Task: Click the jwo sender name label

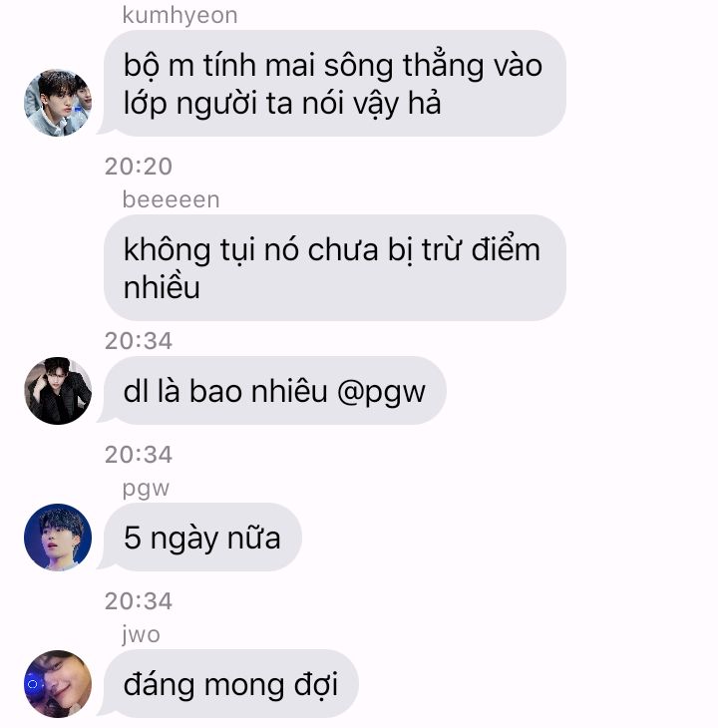Action: click(x=141, y=634)
